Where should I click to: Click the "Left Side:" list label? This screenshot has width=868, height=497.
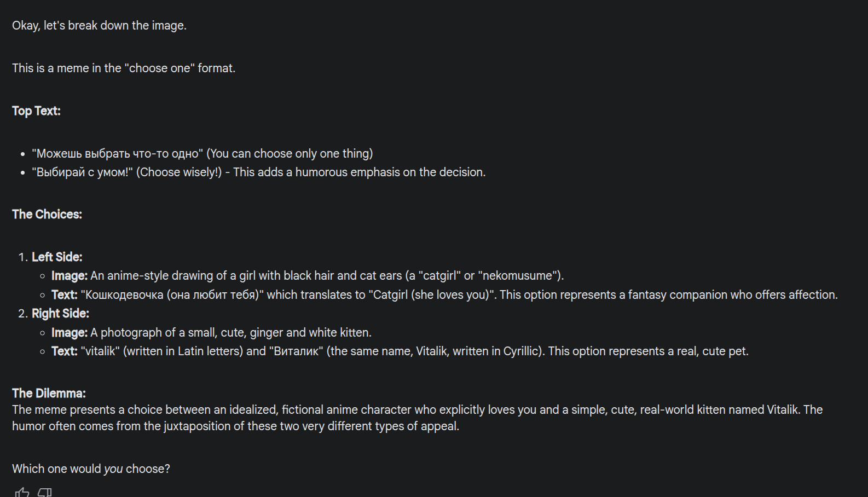[57, 257]
